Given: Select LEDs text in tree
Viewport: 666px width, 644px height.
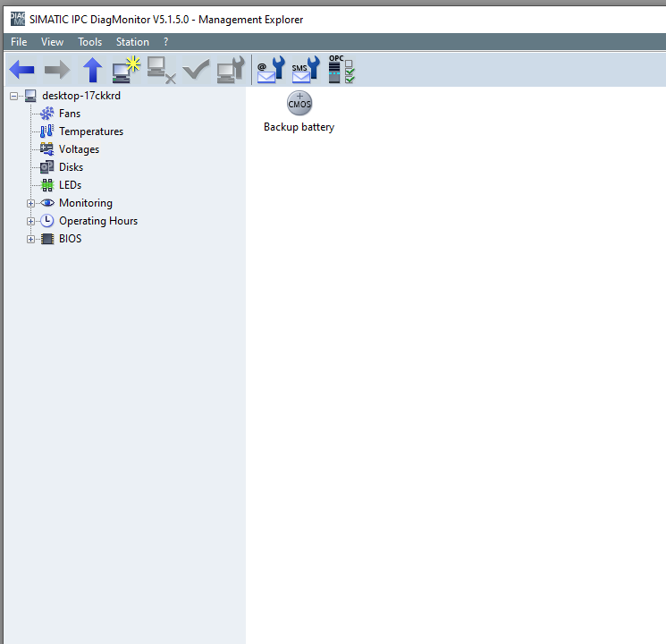Looking at the screenshot, I should [70, 185].
